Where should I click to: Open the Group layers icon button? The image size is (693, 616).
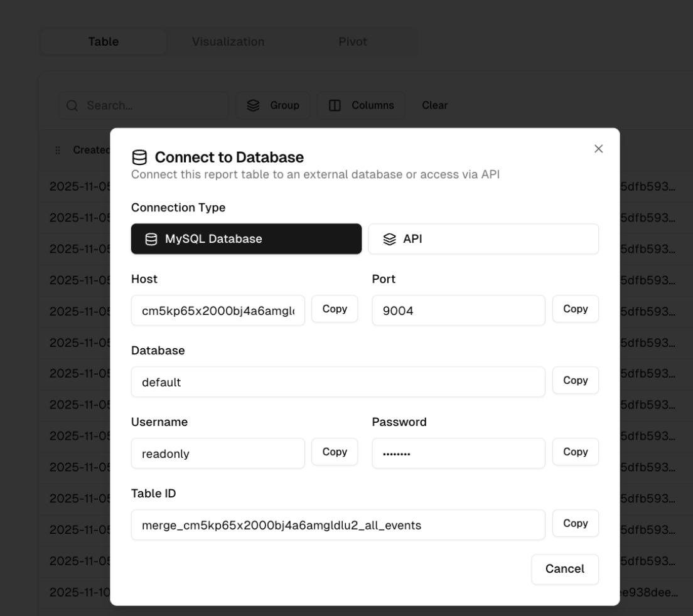272,105
